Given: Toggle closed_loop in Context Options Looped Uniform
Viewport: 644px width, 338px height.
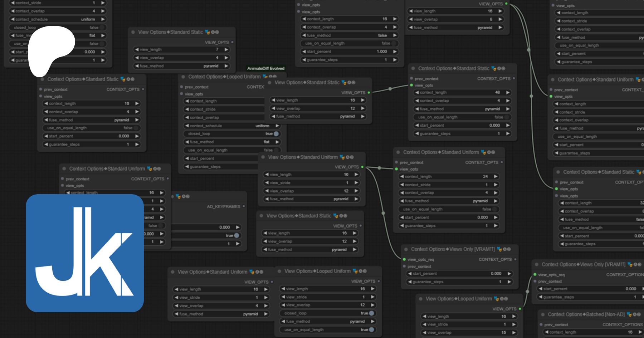Looking at the screenshot, I should tap(276, 134).
